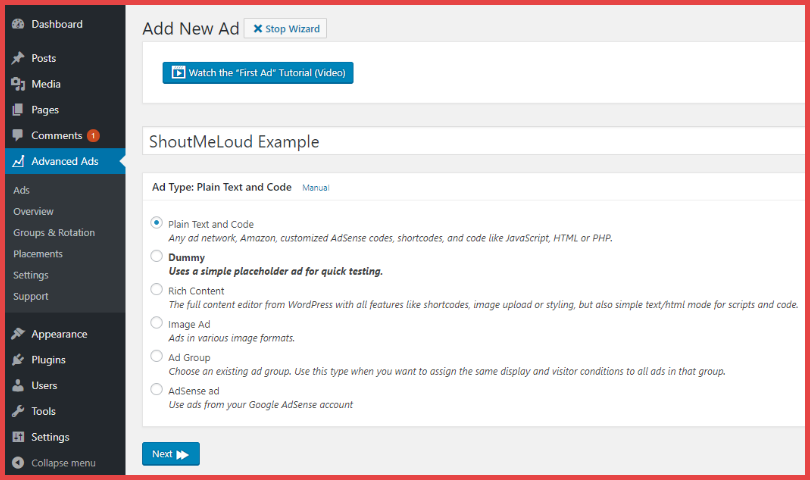Screen dimensions: 810x480
Task: Open the Overview submenu item
Action: pyautogui.click(x=34, y=211)
